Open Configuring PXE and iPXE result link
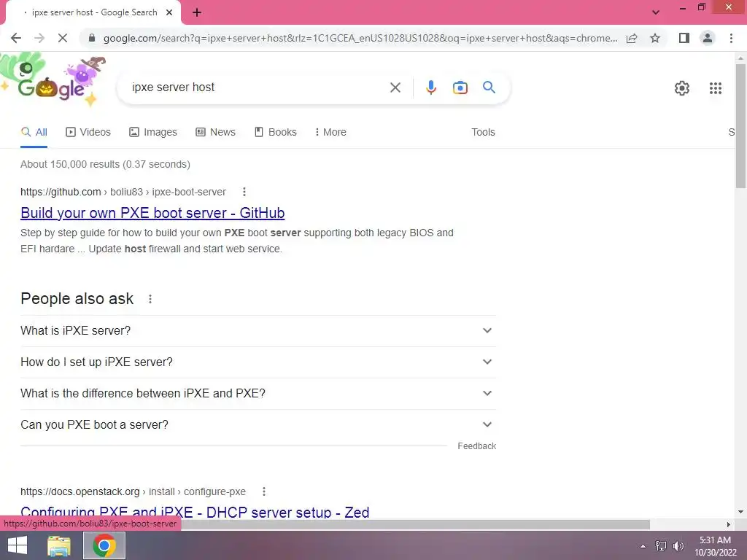 (x=195, y=513)
